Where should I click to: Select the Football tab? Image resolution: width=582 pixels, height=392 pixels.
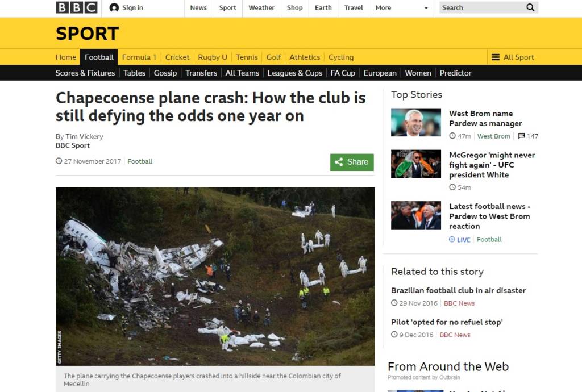[99, 57]
